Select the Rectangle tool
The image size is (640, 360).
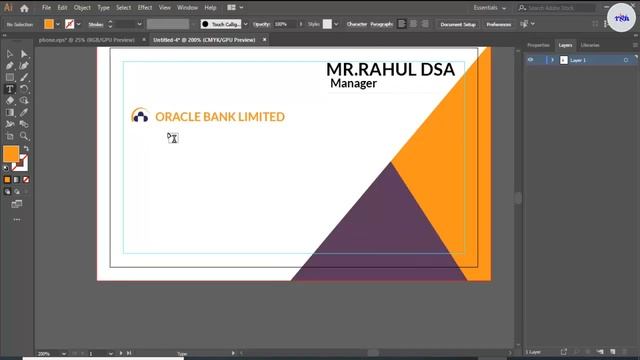[10, 77]
